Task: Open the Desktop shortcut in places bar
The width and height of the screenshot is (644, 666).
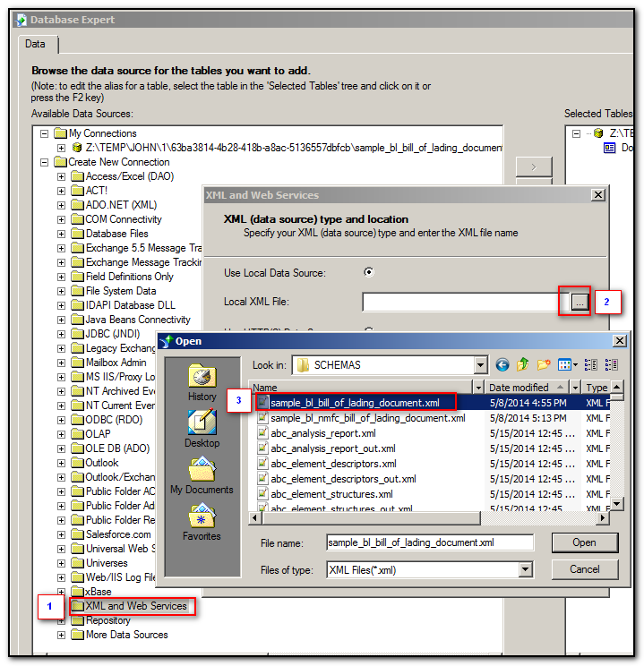Action: (202, 423)
